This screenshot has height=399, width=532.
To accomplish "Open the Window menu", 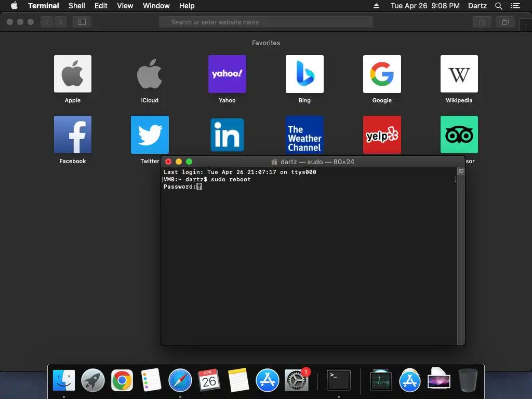I will pyautogui.click(x=156, y=6).
